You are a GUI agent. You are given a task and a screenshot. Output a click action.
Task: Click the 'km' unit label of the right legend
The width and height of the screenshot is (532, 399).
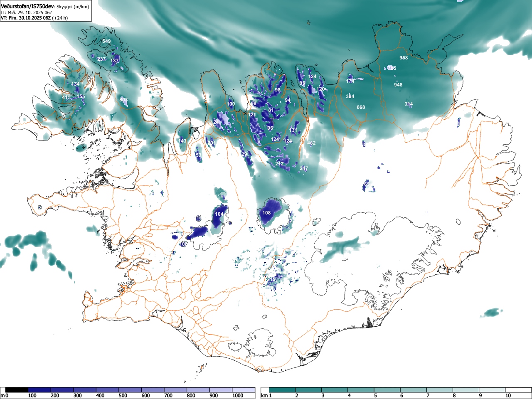pos(264,396)
